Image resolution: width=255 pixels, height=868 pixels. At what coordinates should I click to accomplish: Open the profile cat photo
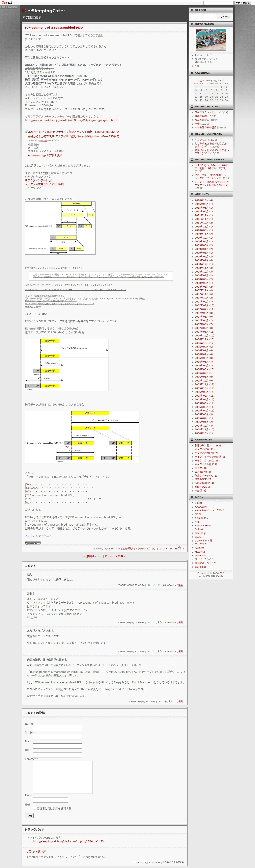click(211, 40)
